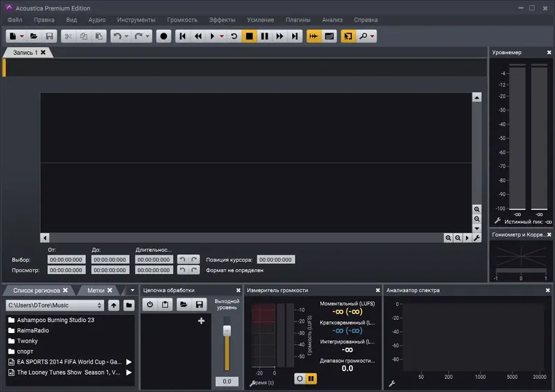The height and width of the screenshot is (392, 555).
Task: Save the processing chain preset
Action: (x=199, y=304)
